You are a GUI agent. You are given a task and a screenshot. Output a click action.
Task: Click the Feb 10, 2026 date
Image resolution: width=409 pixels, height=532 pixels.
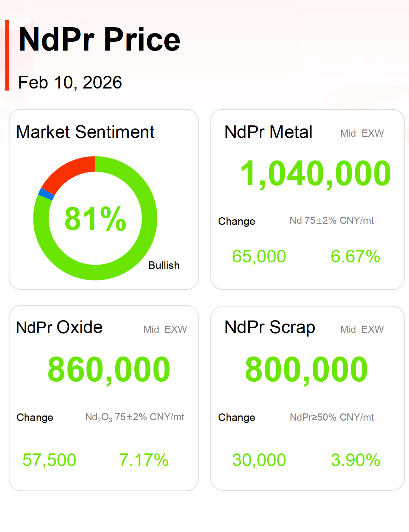click(70, 83)
